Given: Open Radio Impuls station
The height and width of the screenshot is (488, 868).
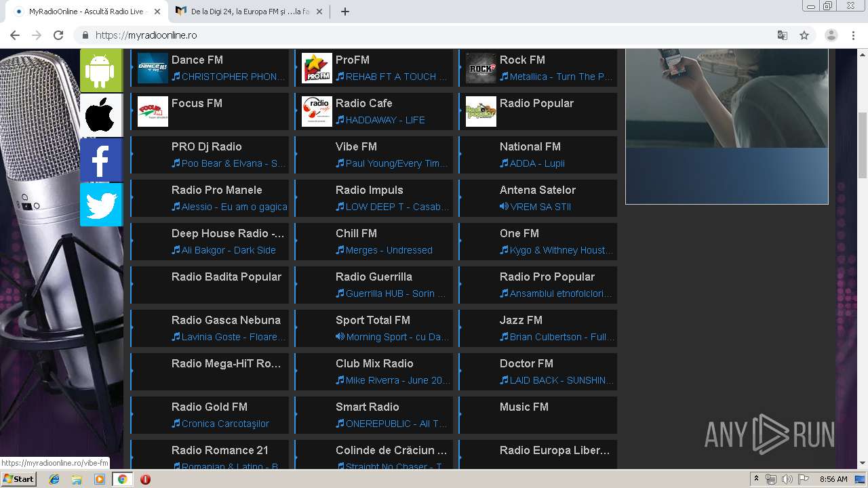Looking at the screenshot, I should (x=374, y=198).
